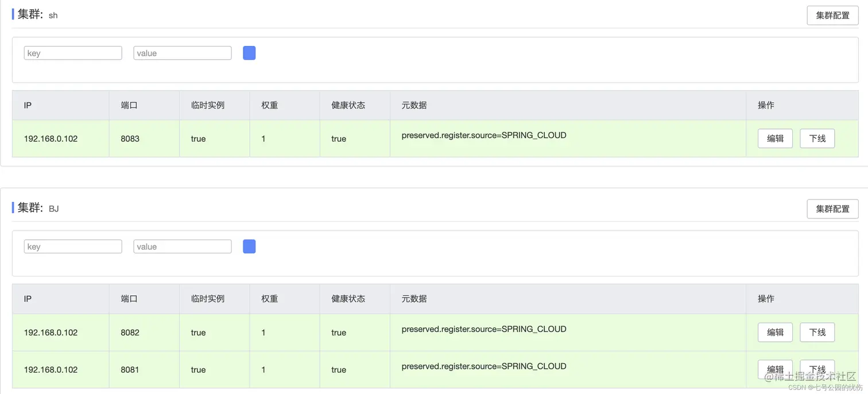
Task: Click 下线 for the port 8081 instance
Action: [817, 369]
